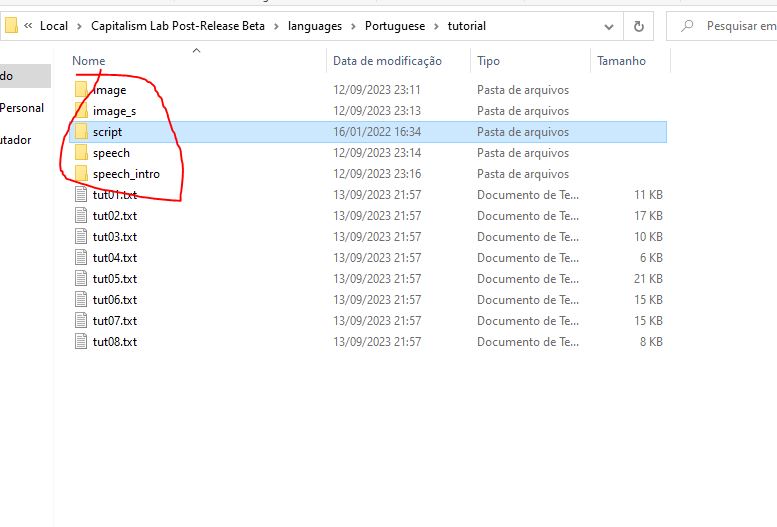777x527 pixels.
Task: Click the speech_intro folder icon
Action: point(81,174)
